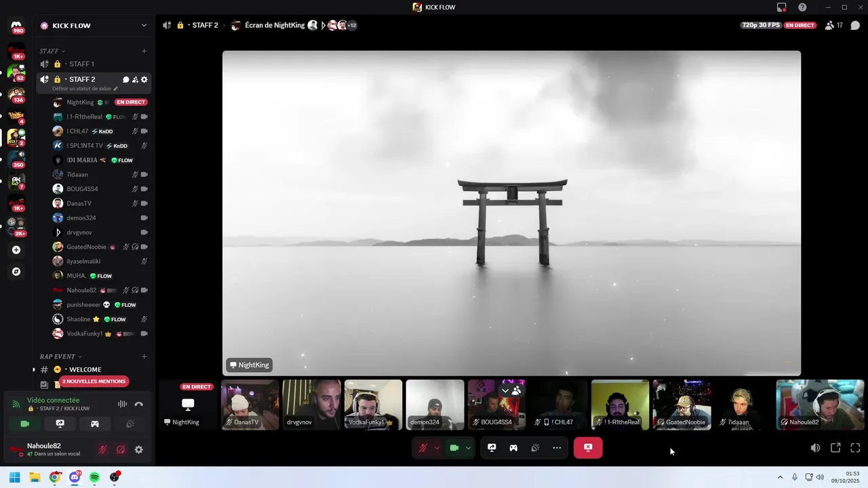Collapse the RAP EVENT category
The image size is (868, 488).
tap(60, 357)
